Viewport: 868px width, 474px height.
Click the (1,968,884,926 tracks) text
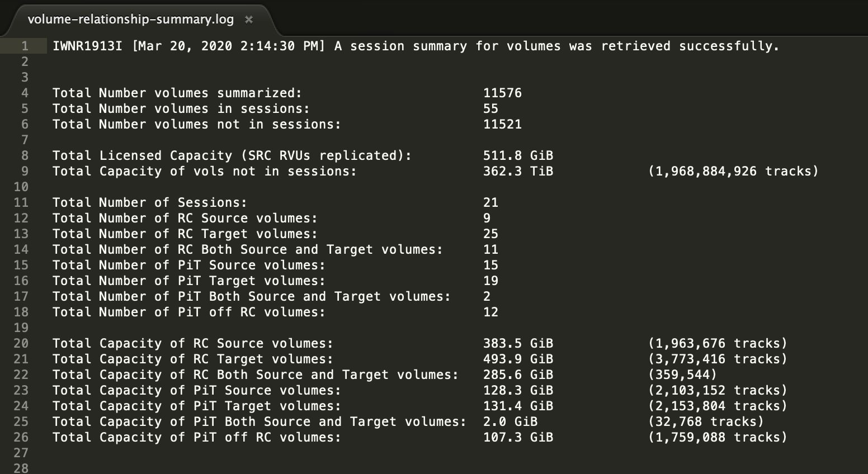(733, 171)
